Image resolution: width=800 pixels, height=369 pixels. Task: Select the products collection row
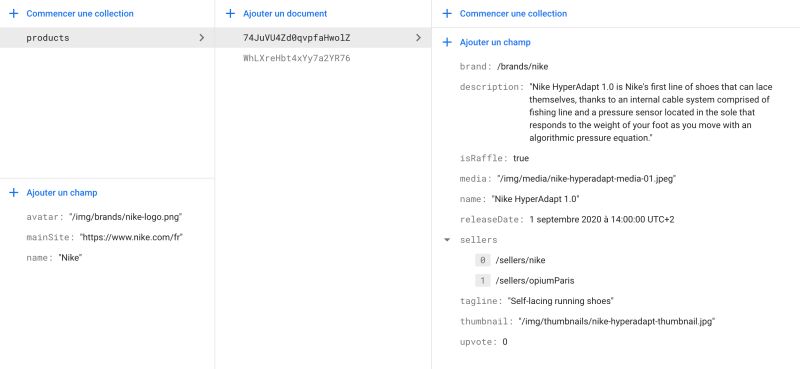(x=107, y=38)
